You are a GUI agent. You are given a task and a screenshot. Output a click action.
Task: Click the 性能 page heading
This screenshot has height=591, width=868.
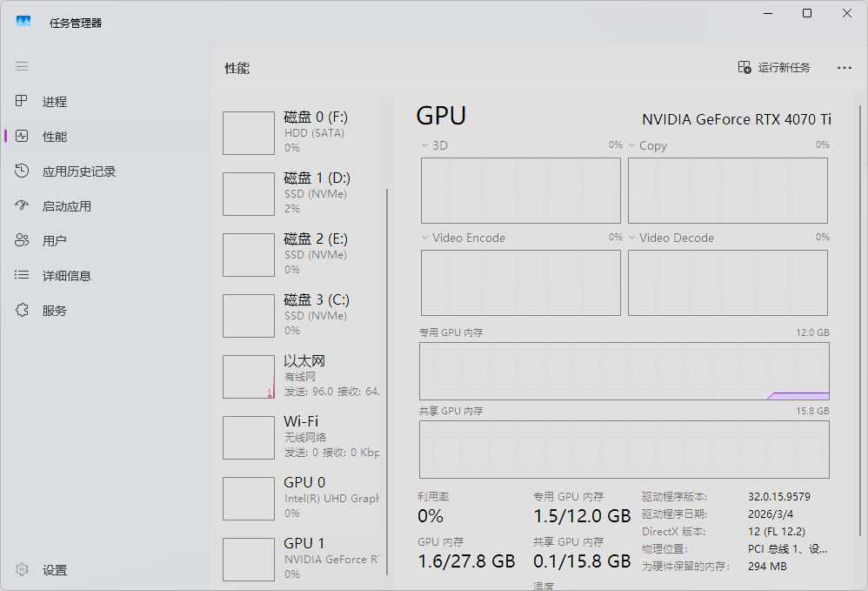pyautogui.click(x=237, y=69)
